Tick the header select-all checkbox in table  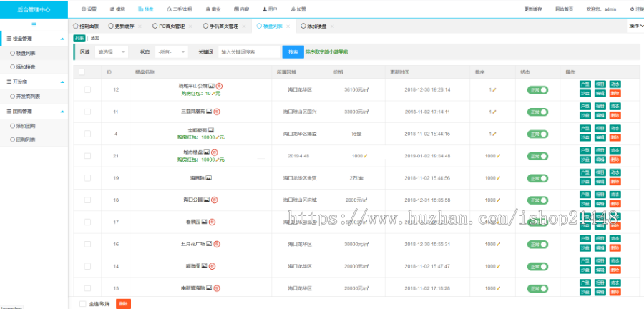click(x=82, y=72)
